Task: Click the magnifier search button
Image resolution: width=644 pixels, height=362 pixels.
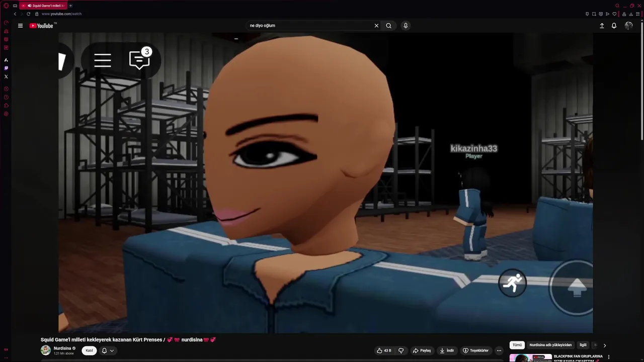Action: [x=388, y=26]
